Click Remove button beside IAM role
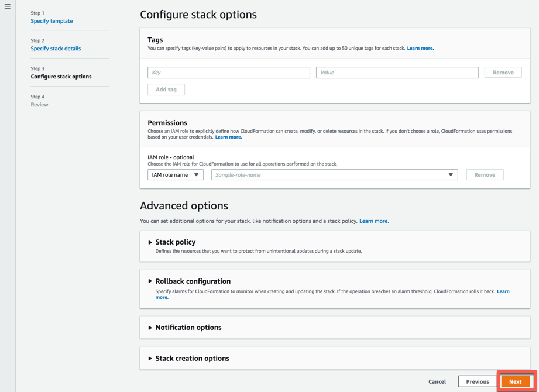This screenshot has width=539, height=392. (485, 175)
